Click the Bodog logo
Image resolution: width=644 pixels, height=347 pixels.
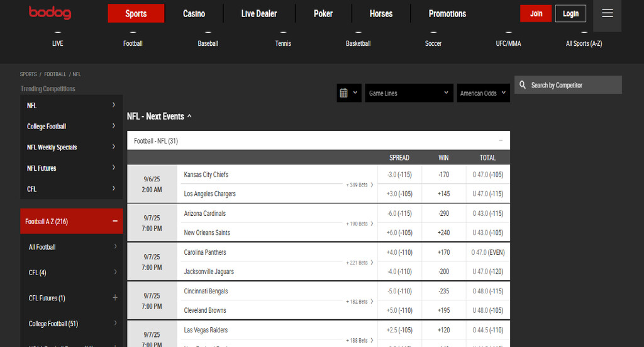coord(50,13)
